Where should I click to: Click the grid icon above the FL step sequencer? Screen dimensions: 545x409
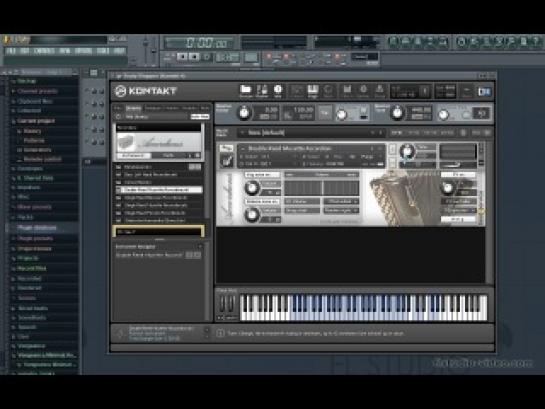point(93,73)
